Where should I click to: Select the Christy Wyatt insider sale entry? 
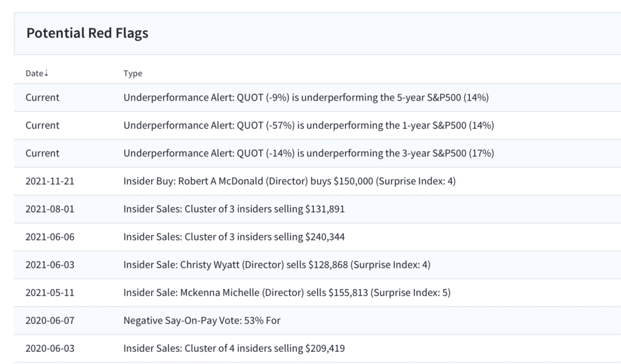(277, 265)
